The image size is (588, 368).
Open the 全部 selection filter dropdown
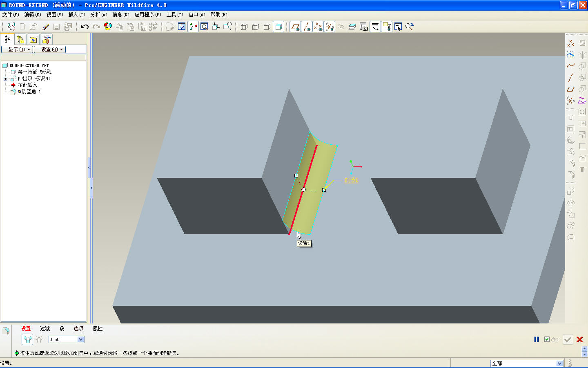560,364
